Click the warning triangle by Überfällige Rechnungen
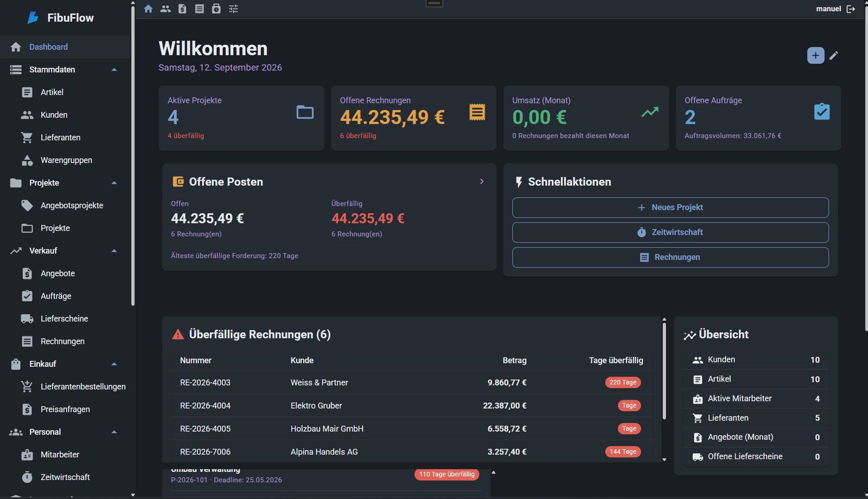868x499 pixels. click(x=178, y=334)
